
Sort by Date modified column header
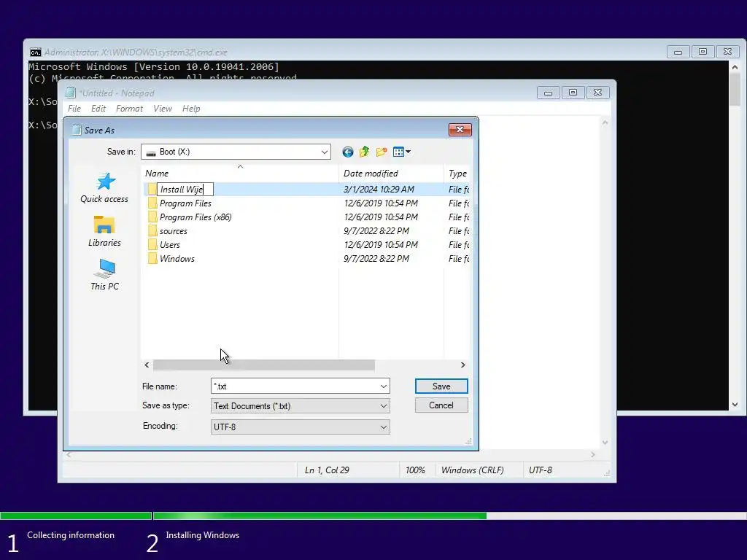coord(391,174)
